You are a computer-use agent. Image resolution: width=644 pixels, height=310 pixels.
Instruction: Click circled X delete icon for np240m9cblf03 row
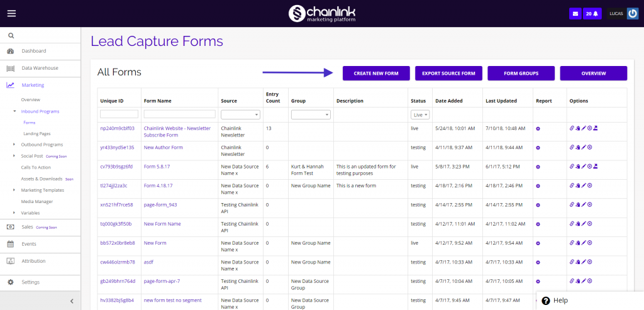pyautogui.click(x=589, y=128)
